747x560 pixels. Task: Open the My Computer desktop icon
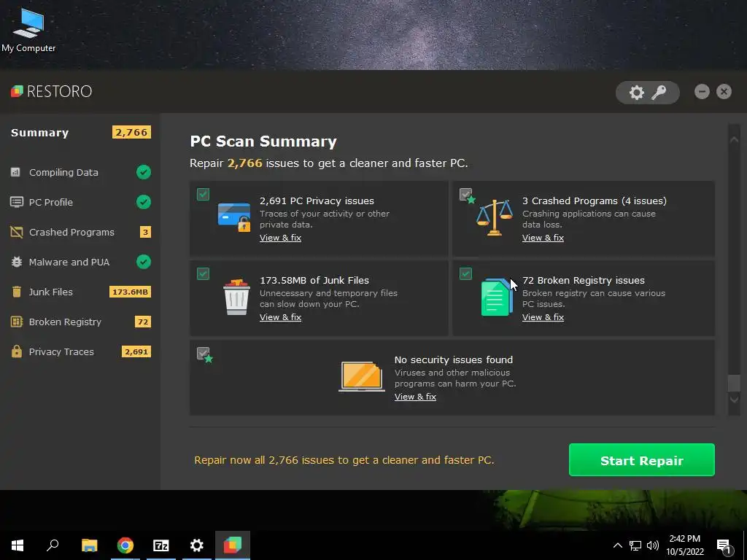28,30
